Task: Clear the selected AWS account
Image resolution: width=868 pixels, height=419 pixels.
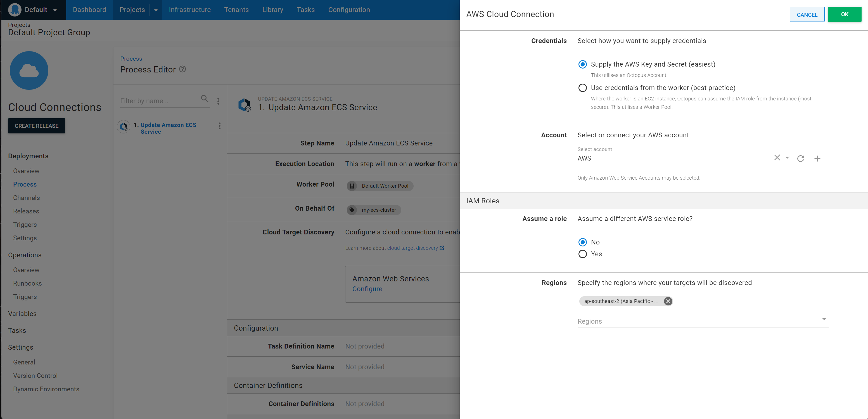Action: [x=777, y=157]
